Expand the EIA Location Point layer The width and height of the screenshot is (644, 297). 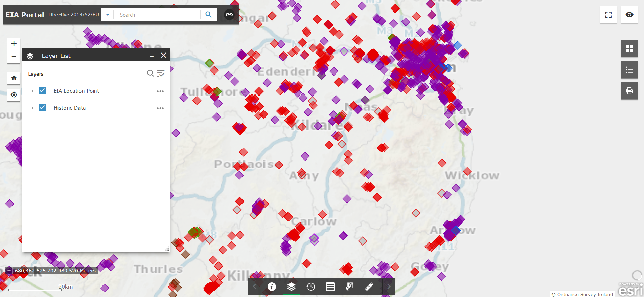coord(33,91)
